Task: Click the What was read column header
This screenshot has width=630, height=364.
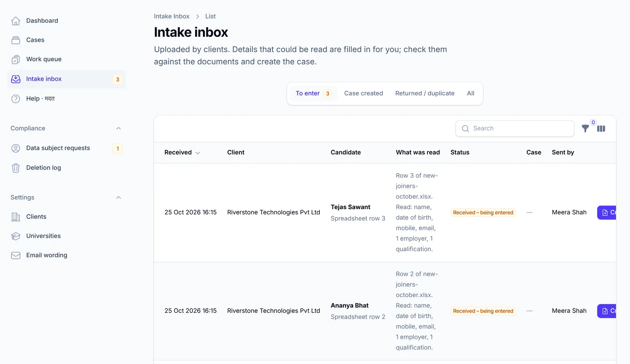Action: click(418, 152)
